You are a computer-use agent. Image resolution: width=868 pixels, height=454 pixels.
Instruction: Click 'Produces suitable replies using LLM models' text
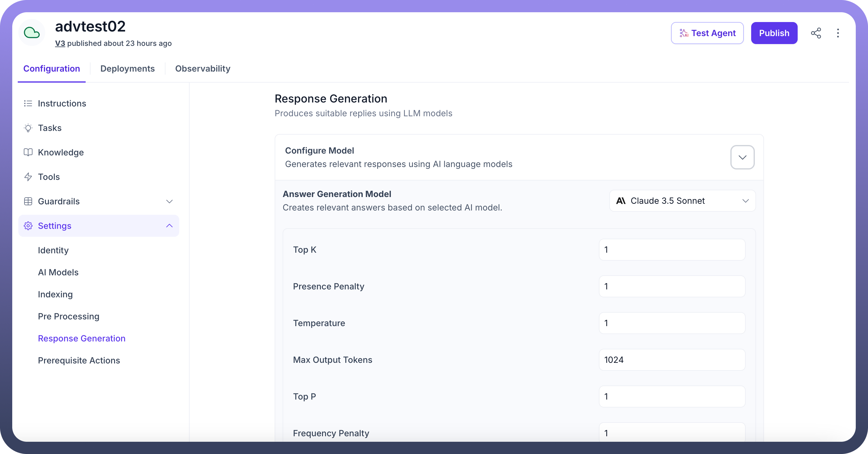tap(363, 113)
